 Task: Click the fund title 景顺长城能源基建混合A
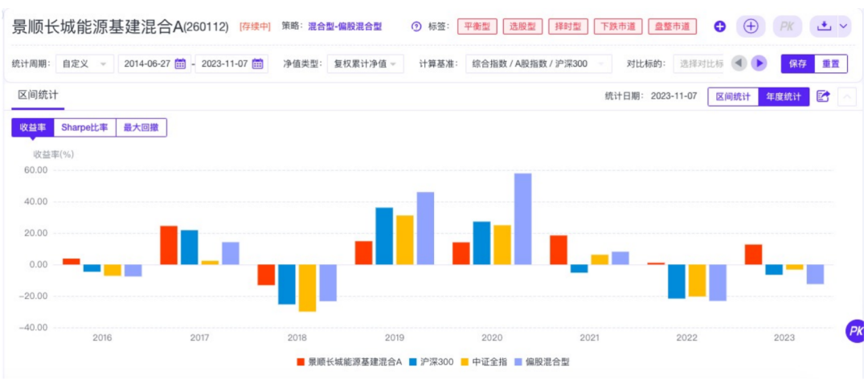(97, 27)
